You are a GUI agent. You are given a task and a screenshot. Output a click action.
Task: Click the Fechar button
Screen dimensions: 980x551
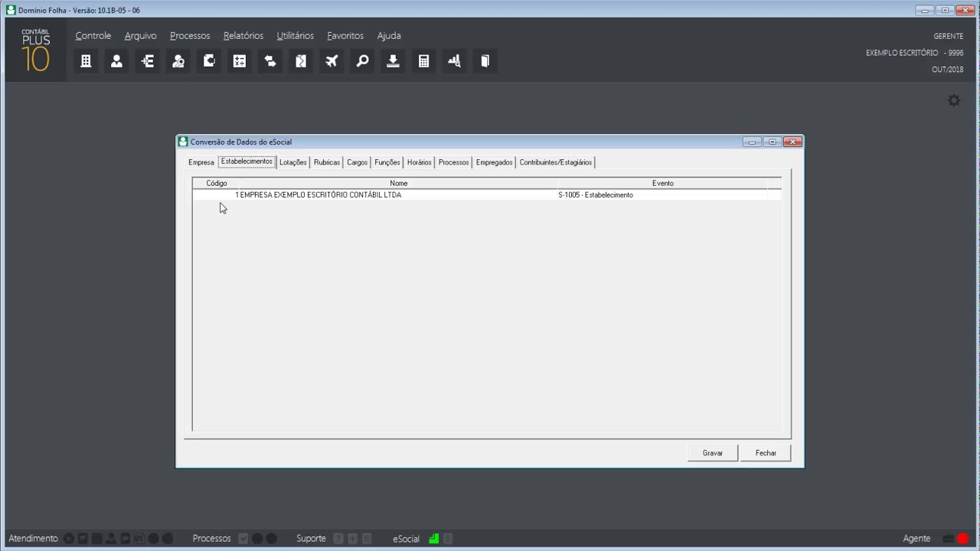(x=766, y=453)
